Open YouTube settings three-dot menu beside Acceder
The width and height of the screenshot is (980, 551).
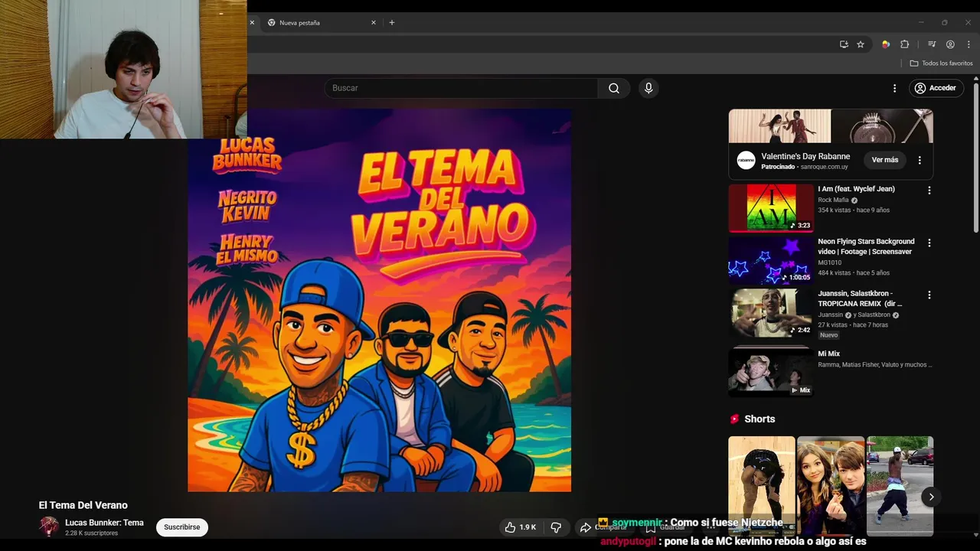(x=894, y=88)
